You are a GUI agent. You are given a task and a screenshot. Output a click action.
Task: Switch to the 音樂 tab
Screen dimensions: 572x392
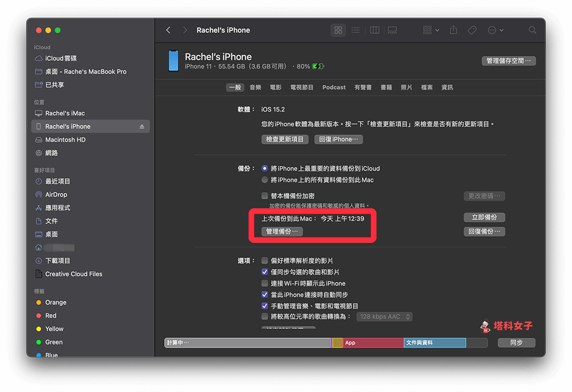(255, 88)
